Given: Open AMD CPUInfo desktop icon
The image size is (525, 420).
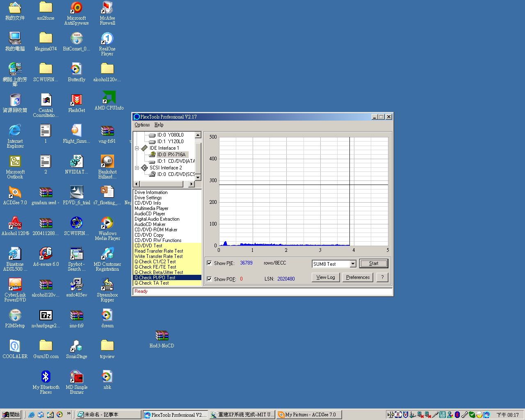Looking at the screenshot, I should point(109,100).
